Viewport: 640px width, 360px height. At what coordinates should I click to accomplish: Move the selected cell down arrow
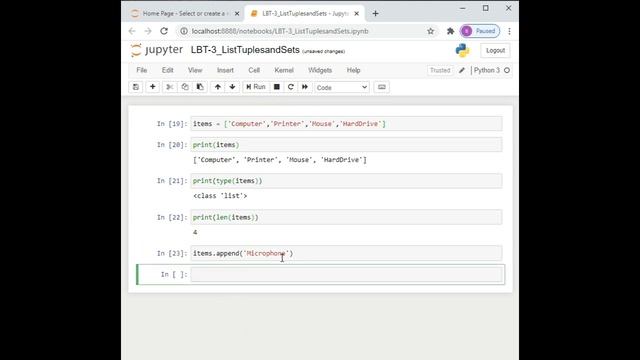pyautogui.click(x=232, y=87)
